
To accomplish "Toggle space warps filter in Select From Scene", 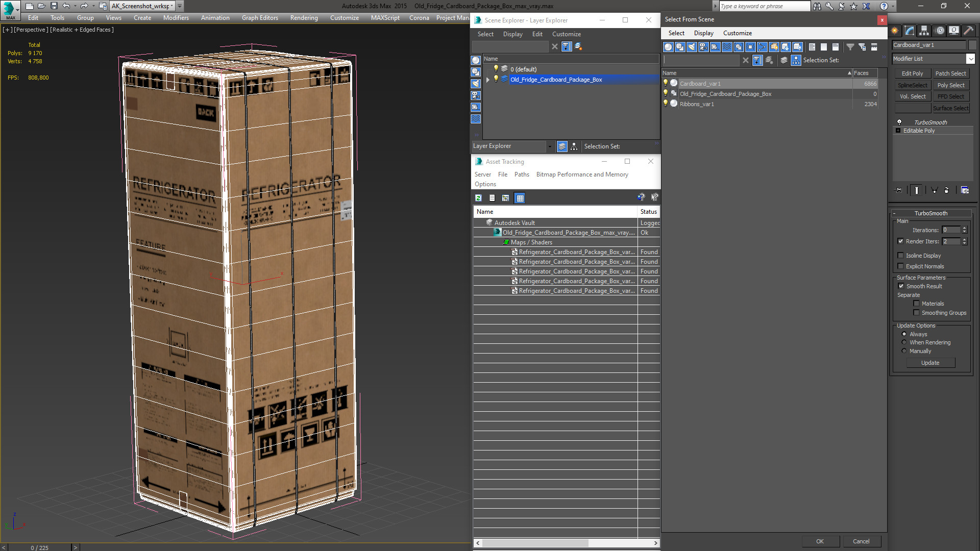I will click(x=727, y=47).
